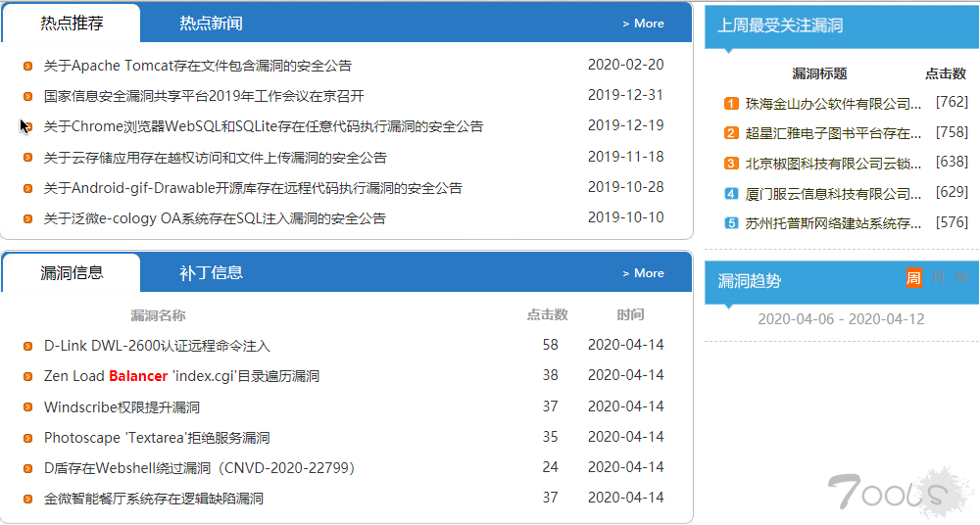Open Windscribe权限提升漏洞 entry

(x=122, y=407)
